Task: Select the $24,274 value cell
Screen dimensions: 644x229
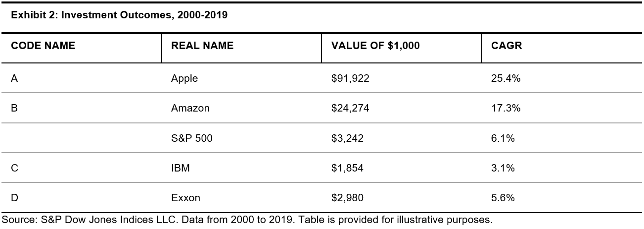Action: click(350, 108)
